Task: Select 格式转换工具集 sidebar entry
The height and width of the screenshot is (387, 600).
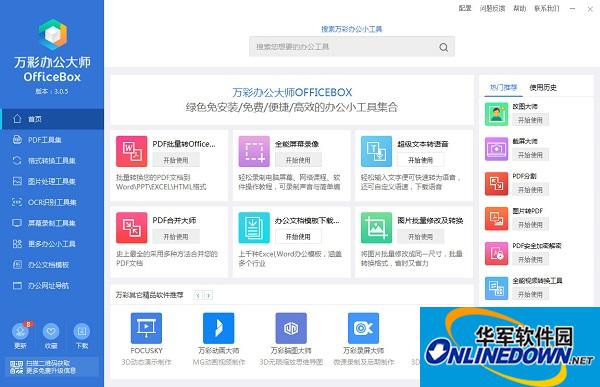Action: [52, 161]
